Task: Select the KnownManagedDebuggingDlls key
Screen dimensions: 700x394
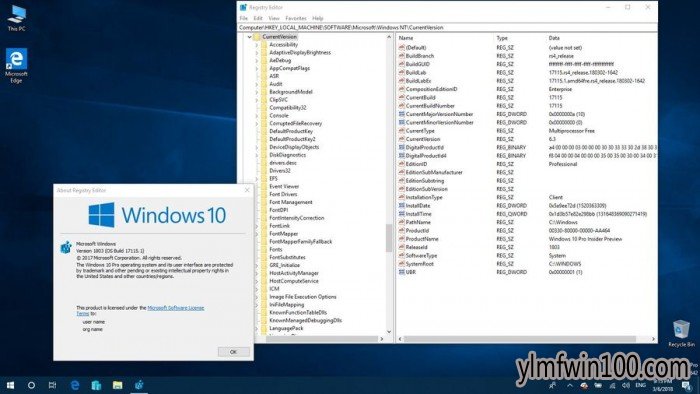Action: [305, 320]
